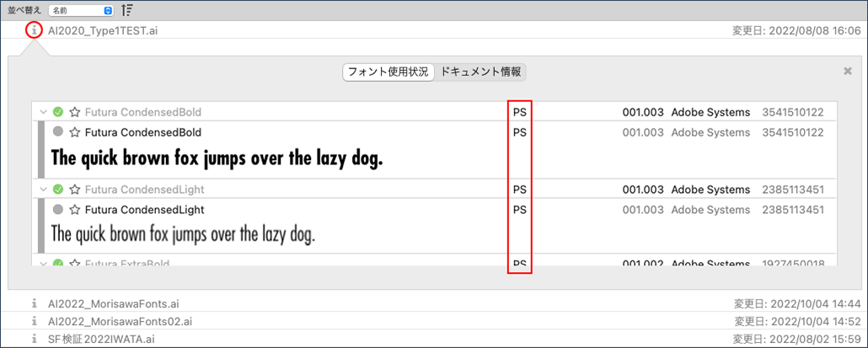Switch to フォント使用状況 tab
The height and width of the screenshot is (348, 868).
[388, 72]
